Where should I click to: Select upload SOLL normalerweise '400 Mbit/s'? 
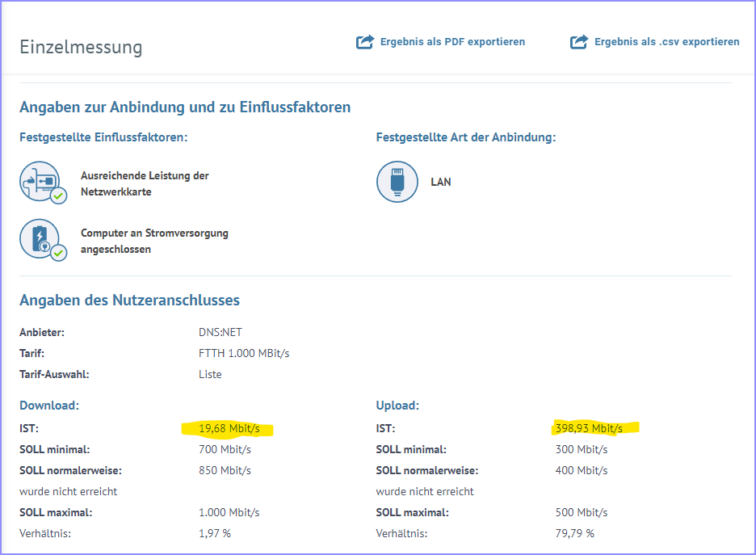coord(582,471)
